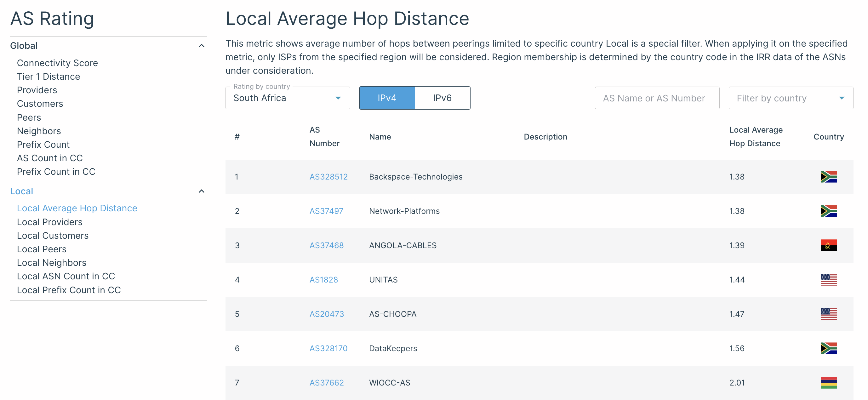The width and height of the screenshot is (868, 400).
Task: Click the AS Name or AS Number field
Action: (657, 98)
